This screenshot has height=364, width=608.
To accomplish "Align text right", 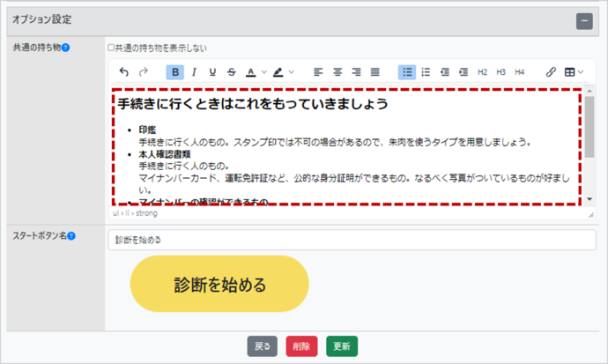I will pos(356,72).
